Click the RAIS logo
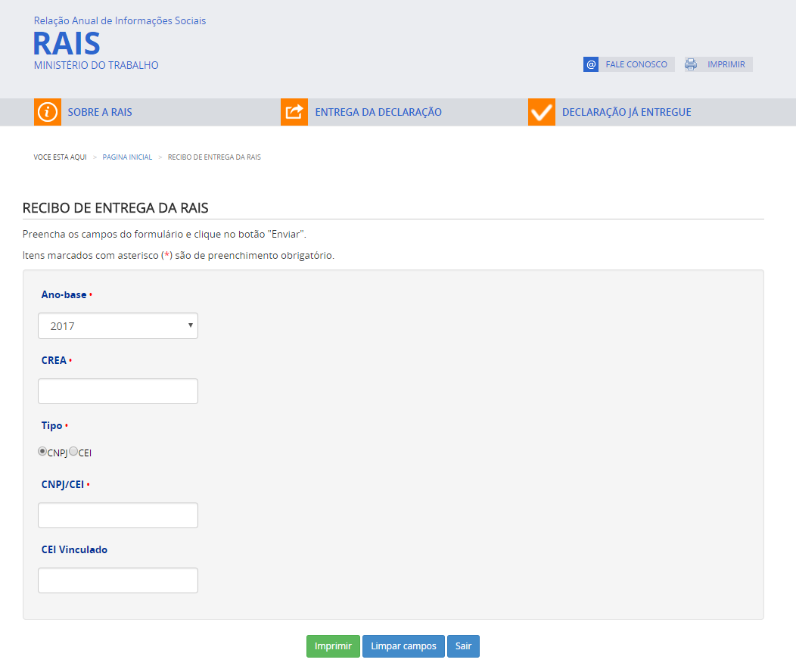Viewport: 796px width, 672px height. [66, 44]
